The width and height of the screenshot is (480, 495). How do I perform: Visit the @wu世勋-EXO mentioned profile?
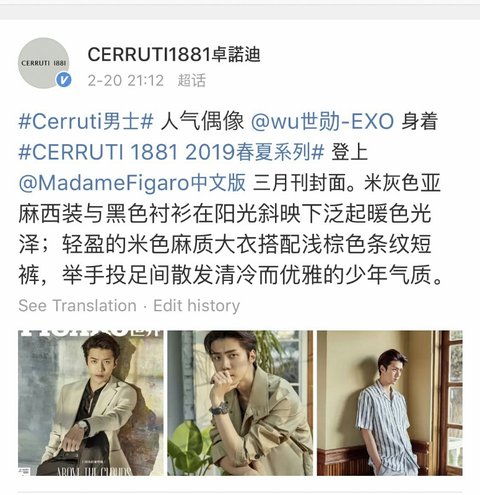[x=322, y=121]
